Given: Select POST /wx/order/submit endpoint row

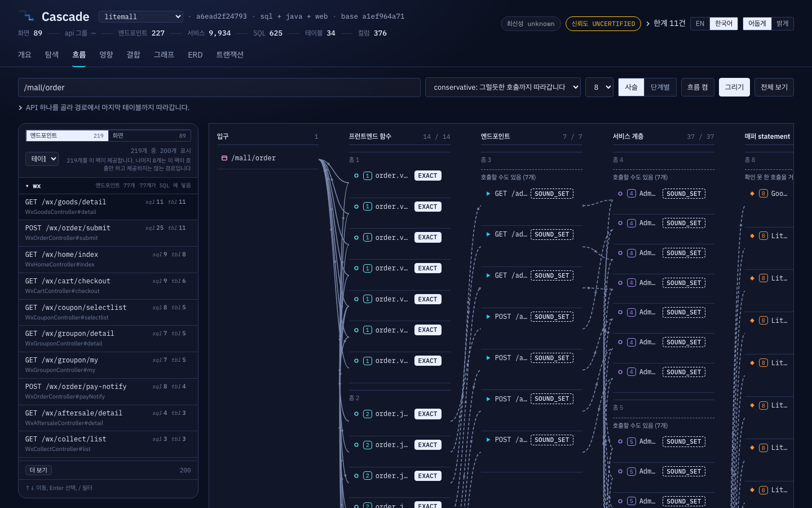Looking at the screenshot, I should 108,233.
